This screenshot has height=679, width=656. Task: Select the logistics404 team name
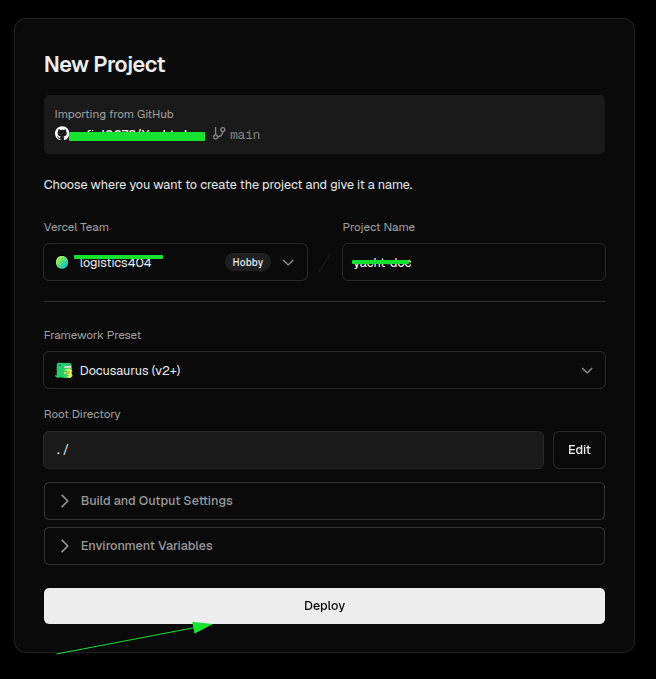coord(116,263)
